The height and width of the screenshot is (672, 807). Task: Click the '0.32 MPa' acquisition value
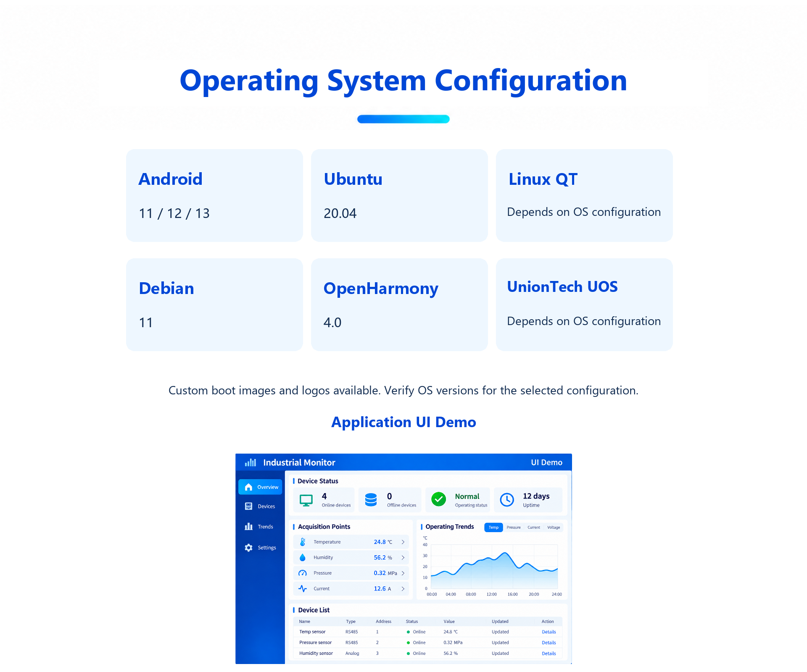(385, 573)
